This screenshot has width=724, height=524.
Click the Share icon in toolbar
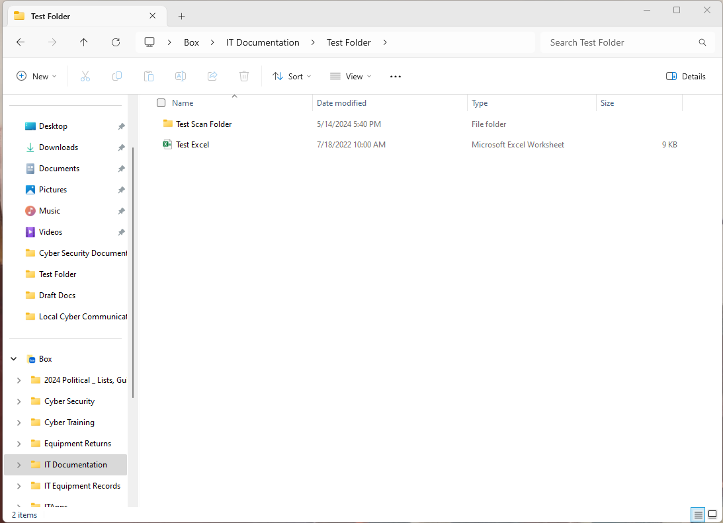[x=212, y=76]
